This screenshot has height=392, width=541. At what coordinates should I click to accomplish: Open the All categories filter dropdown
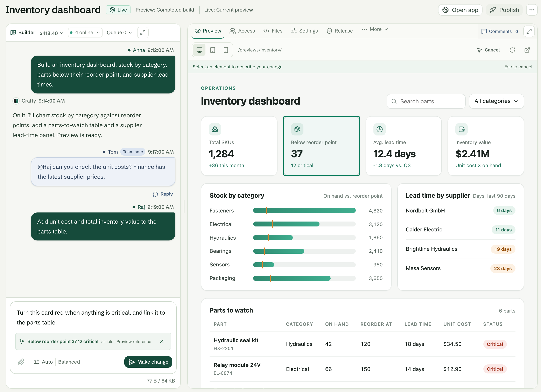(x=496, y=101)
